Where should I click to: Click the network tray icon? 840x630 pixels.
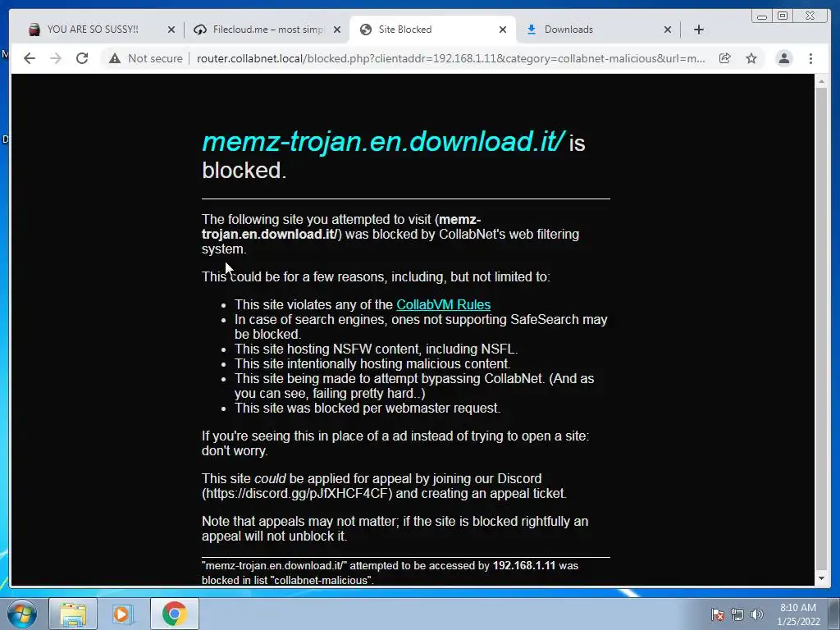pyautogui.click(x=737, y=614)
